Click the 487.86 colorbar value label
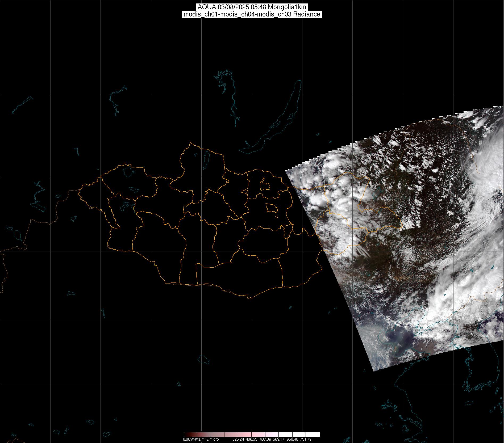This screenshot has width=504, height=443. pyautogui.click(x=265, y=439)
